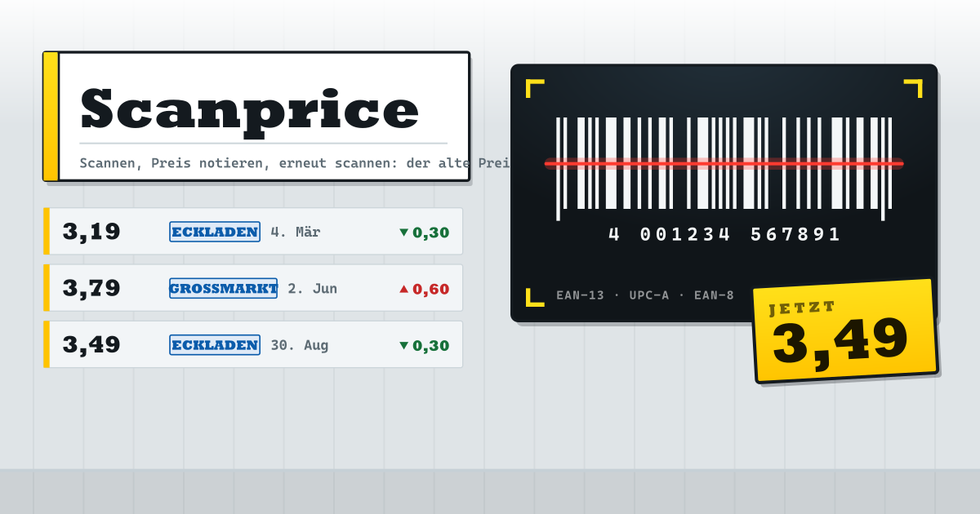This screenshot has height=514, width=980.
Task: Click the 0,30 change value in the 30. Aug row
Action: pos(430,346)
